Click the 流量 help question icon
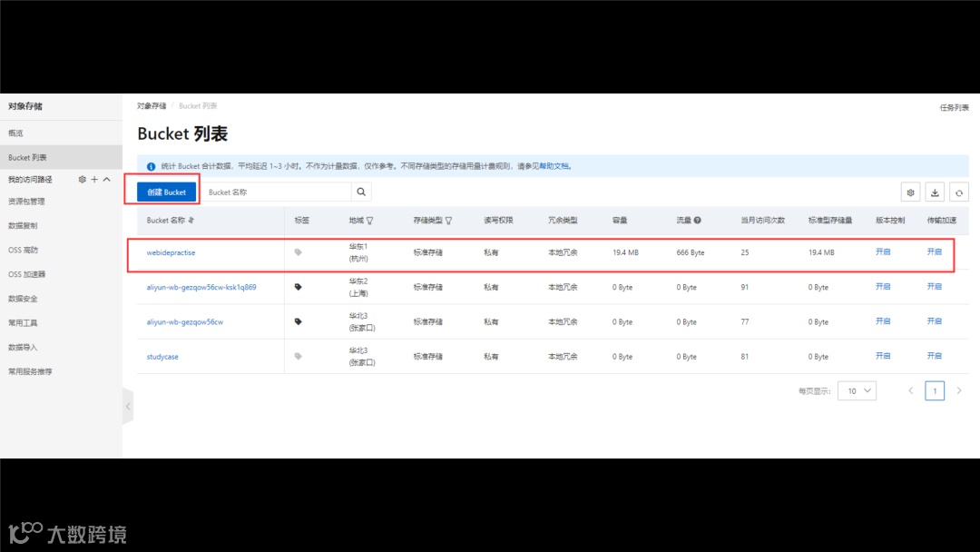Screen dimensions: 980x552 tap(698, 220)
